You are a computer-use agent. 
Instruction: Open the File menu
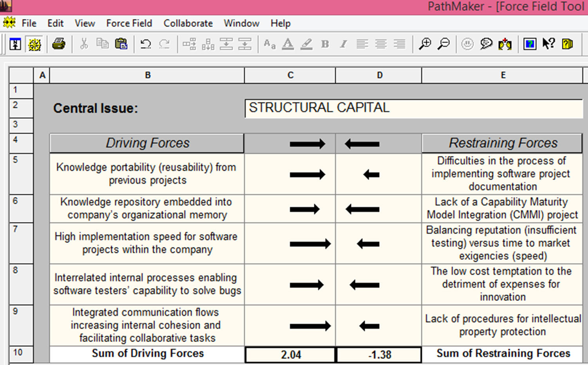click(29, 24)
